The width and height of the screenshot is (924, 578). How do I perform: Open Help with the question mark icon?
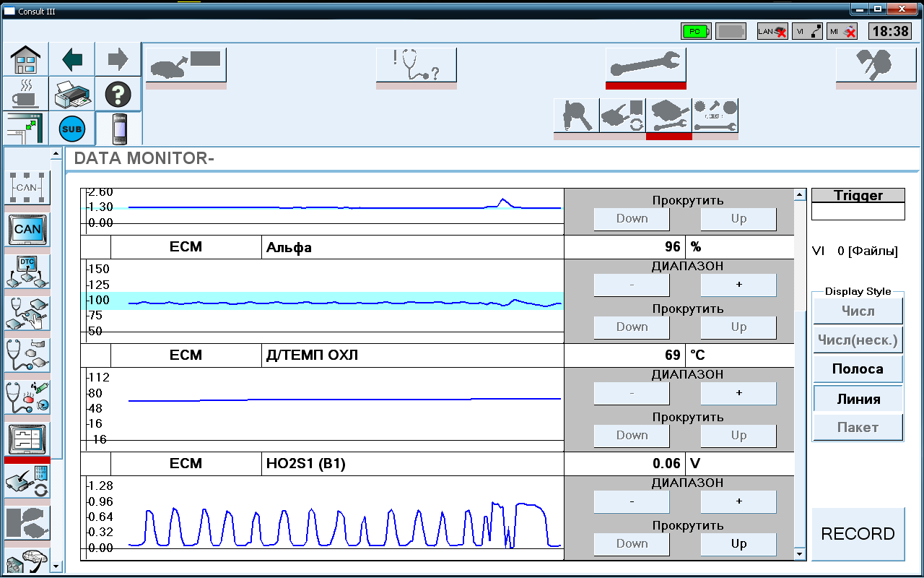coord(118,94)
